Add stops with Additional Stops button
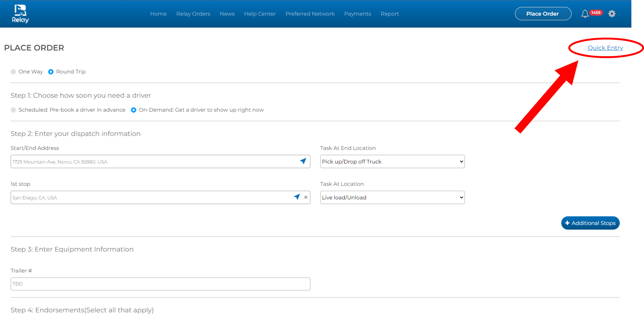The width and height of the screenshot is (644, 316). pyautogui.click(x=590, y=223)
